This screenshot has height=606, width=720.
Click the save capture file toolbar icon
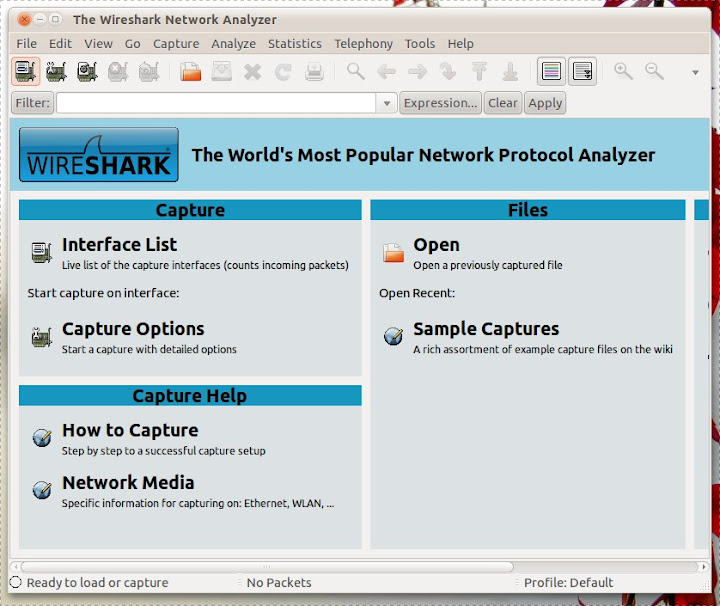221,72
